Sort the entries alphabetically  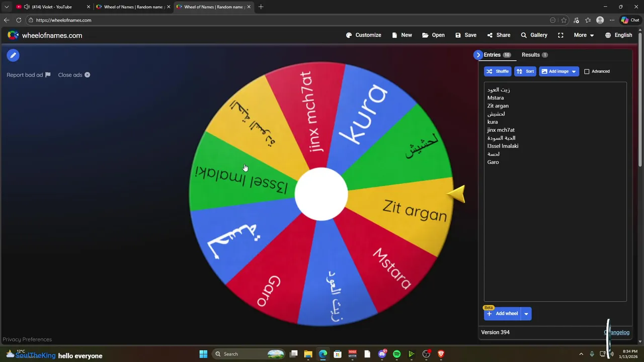click(x=525, y=71)
